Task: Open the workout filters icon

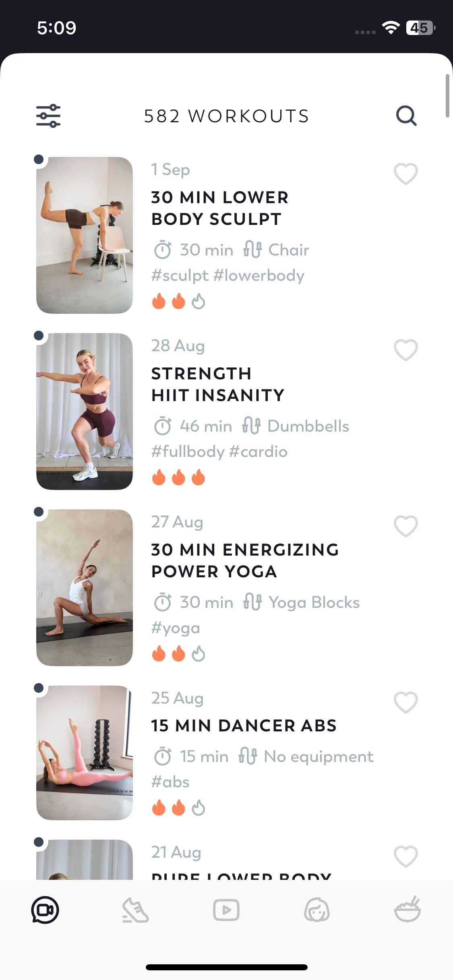Action: click(x=48, y=116)
